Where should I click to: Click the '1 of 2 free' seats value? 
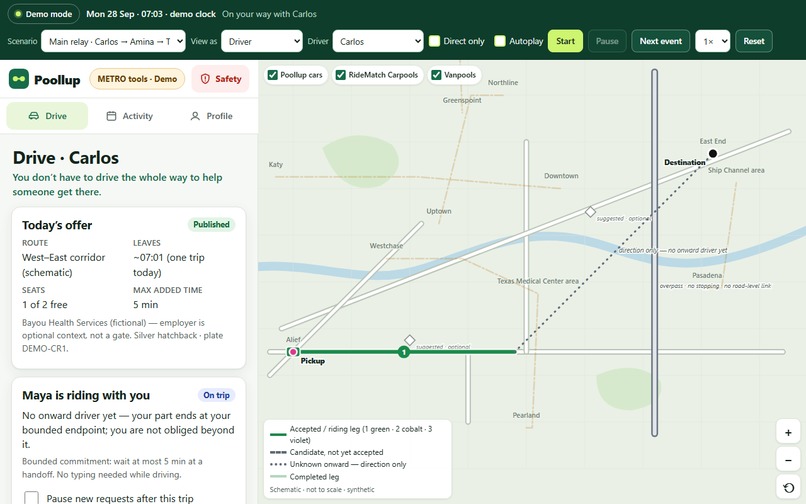45,304
